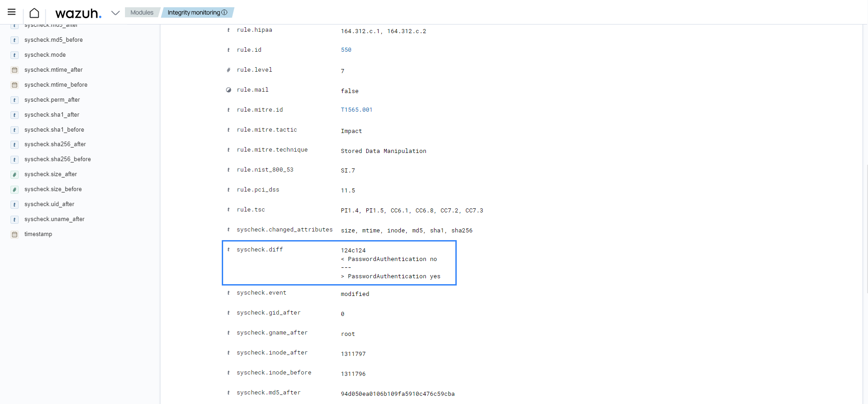Select the syscheck.size_before field
Viewport: 868px width, 404px height.
53,189
